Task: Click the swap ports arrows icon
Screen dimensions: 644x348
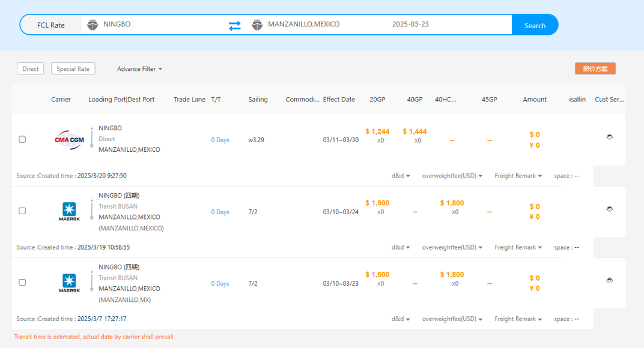Action: coord(234,25)
